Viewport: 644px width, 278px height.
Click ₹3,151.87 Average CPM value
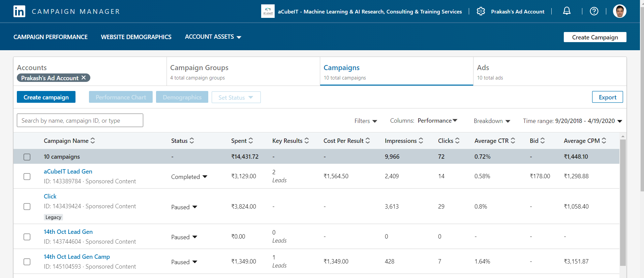click(576, 261)
